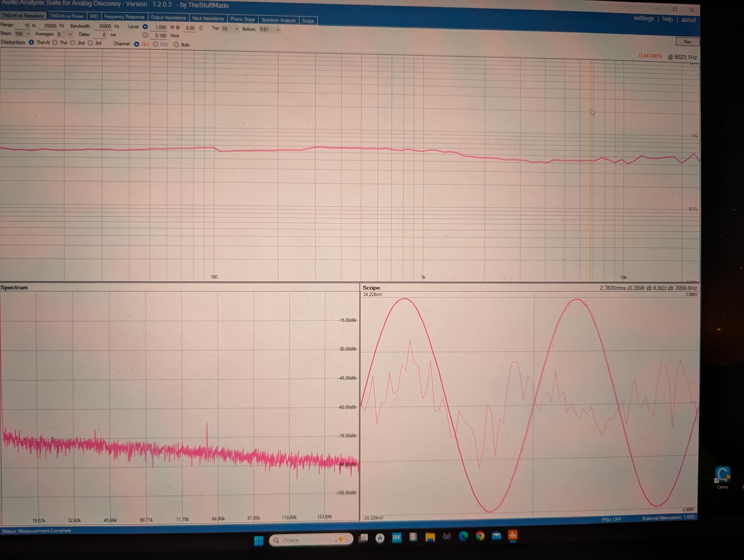The height and width of the screenshot is (560, 744).
Task: Open the Windows Start menu
Action: pos(259,540)
